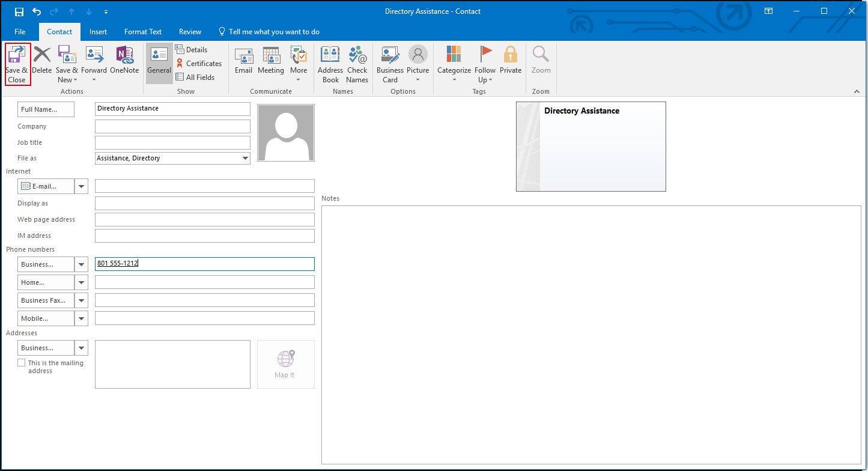The width and height of the screenshot is (868, 471).
Task: Click the Business... phone button
Action: [x=46, y=264]
